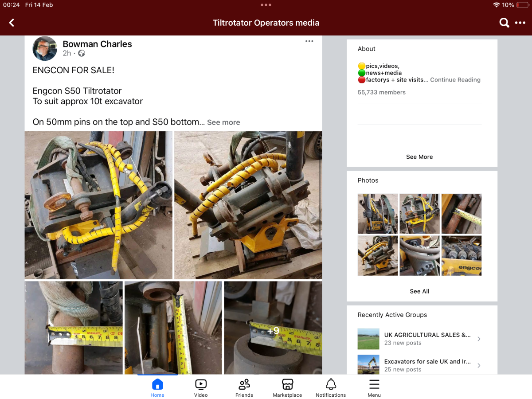This screenshot has width=532, height=399.
Task: Tap the Tiltrotator Operators media title
Action: 266,23
